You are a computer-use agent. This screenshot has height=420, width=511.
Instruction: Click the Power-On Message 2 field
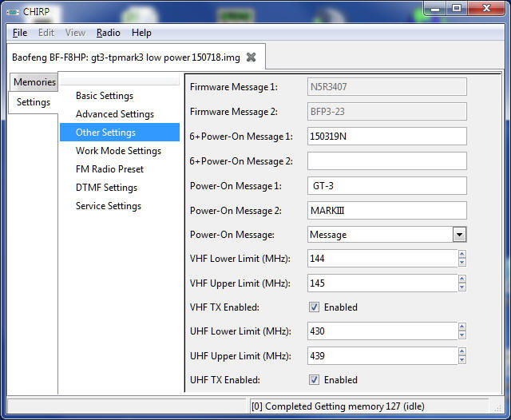coord(386,211)
